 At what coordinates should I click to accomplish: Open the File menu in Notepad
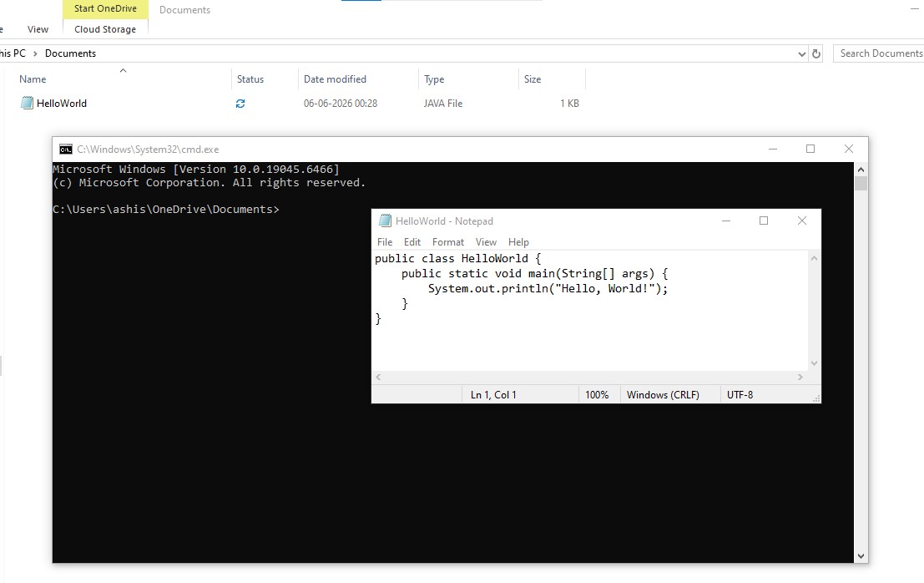click(385, 241)
